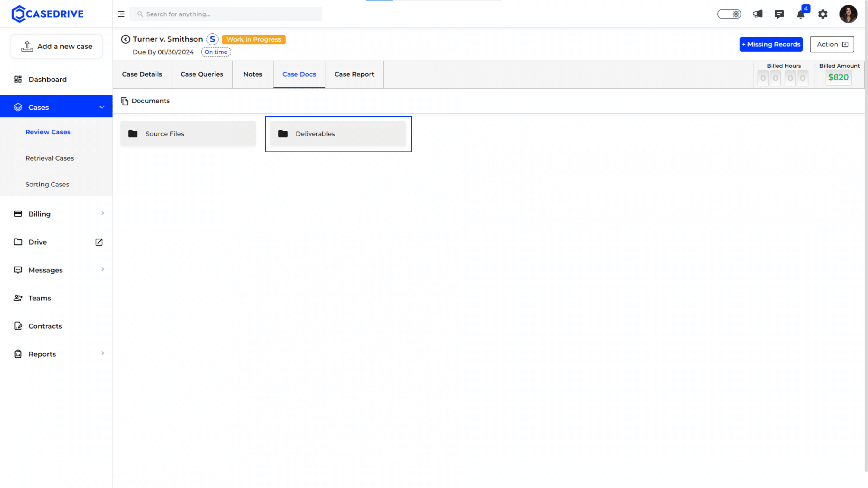Click the page vertical scrollbar
This screenshot has height=488, width=868.
(x=866, y=236)
